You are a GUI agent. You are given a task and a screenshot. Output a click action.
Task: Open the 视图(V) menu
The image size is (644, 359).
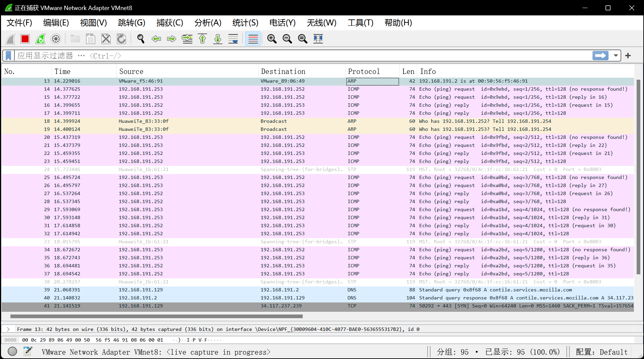pos(94,23)
